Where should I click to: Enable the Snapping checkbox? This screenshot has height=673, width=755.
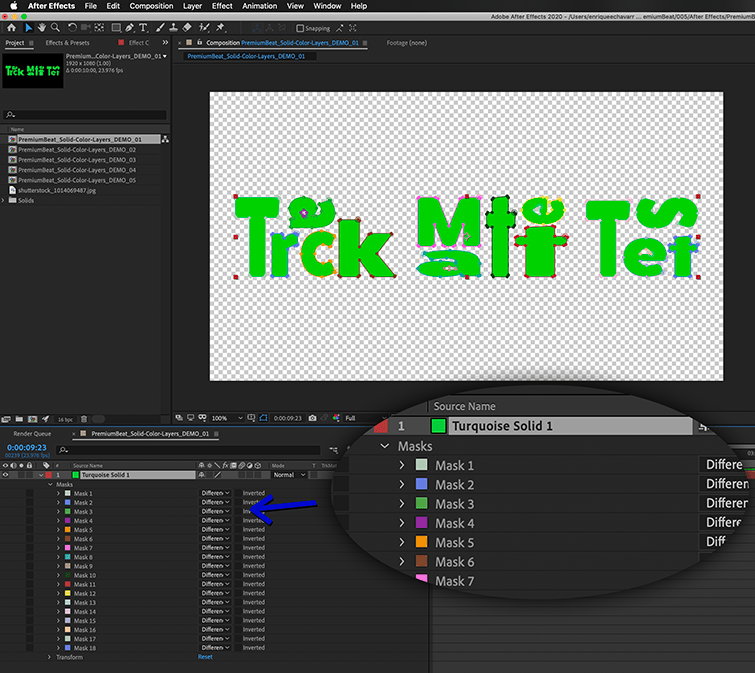pos(300,28)
